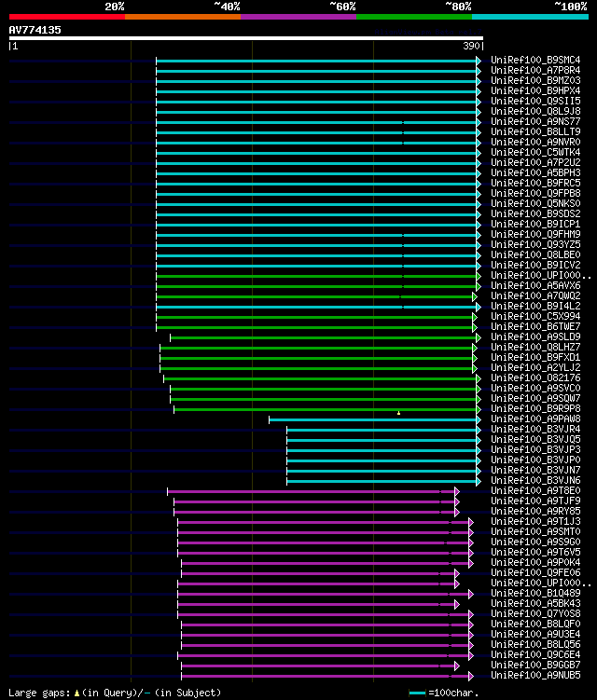
Task: Select the UniRef100_O82176 label
Action: point(535,378)
